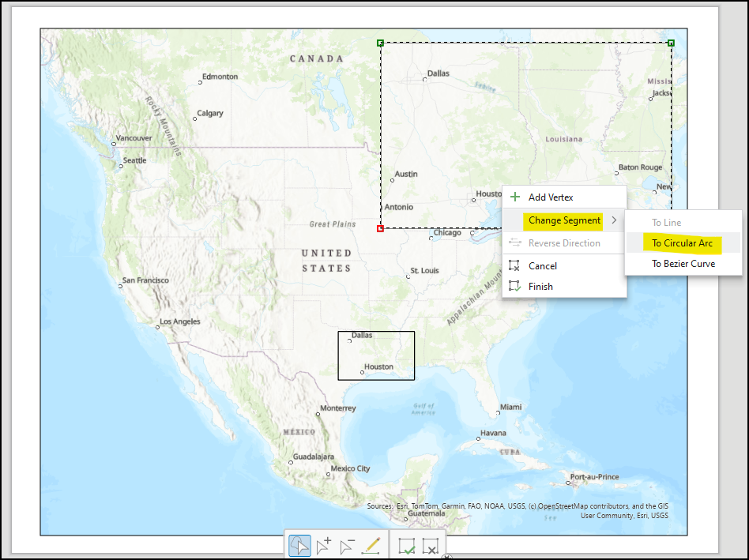Click the green plus icon beside Add Vertex
Viewport: 749px width, 560px height.
pos(514,197)
